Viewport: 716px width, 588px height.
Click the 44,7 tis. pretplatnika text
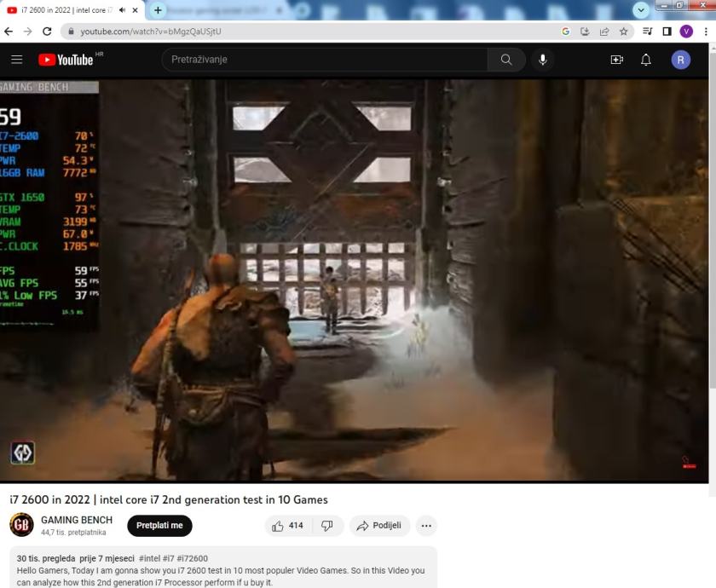coord(73,533)
